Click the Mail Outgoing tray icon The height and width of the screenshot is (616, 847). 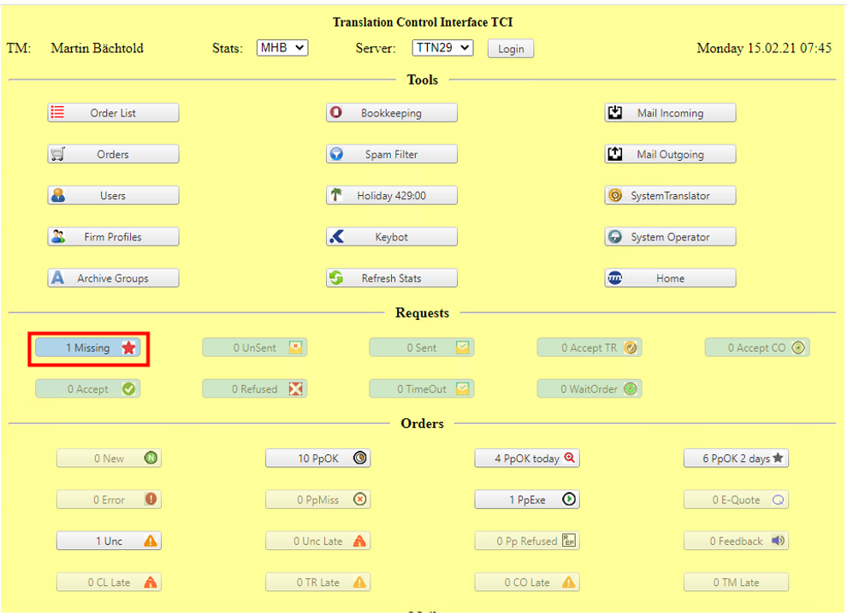pos(614,154)
